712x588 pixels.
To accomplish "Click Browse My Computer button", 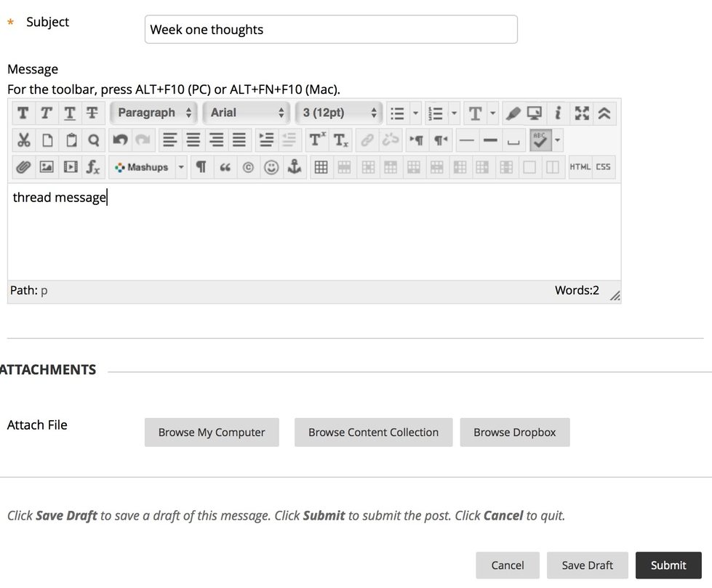I will pyautogui.click(x=212, y=432).
